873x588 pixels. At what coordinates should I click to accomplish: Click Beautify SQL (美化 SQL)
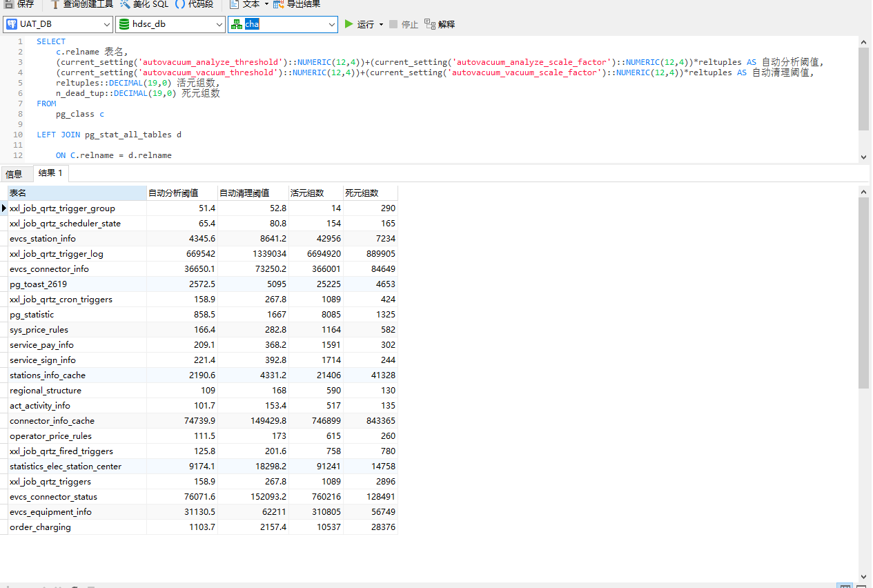click(144, 4)
